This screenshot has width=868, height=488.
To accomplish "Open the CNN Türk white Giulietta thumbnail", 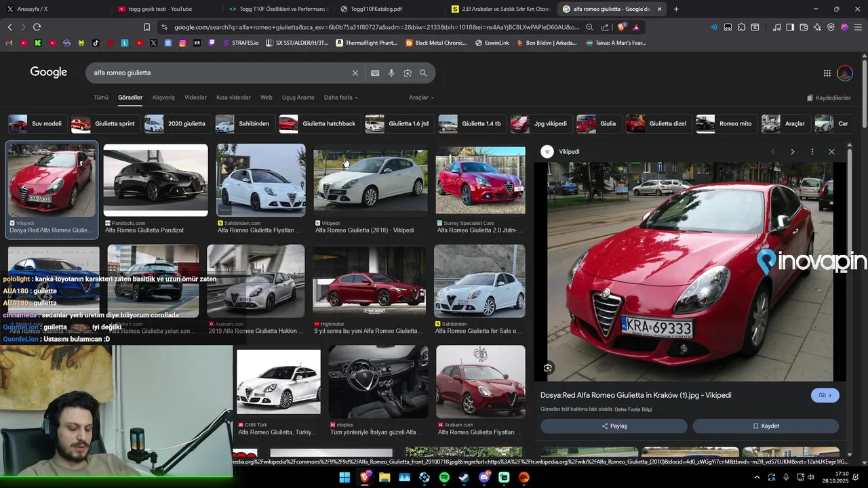I will click(279, 382).
